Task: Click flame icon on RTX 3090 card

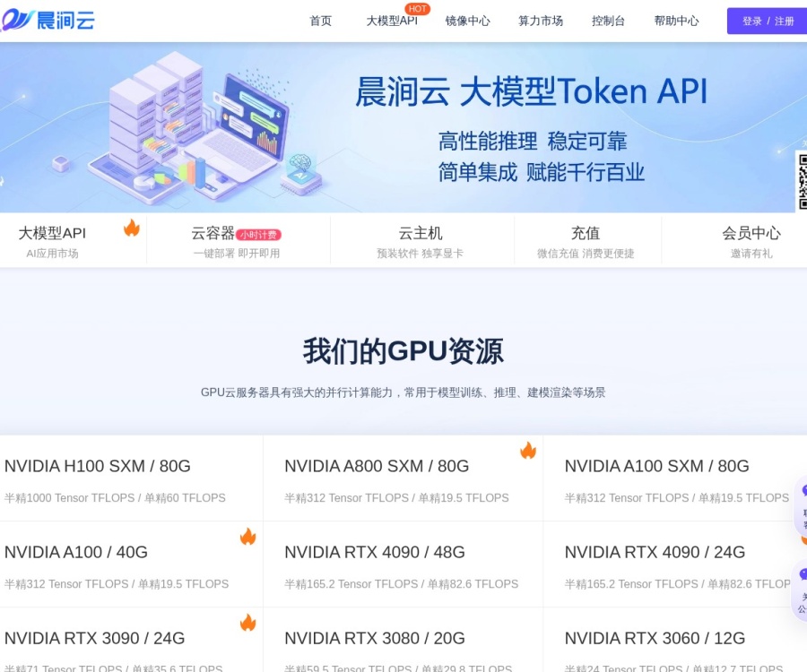Action: pyautogui.click(x=248, y=623)
